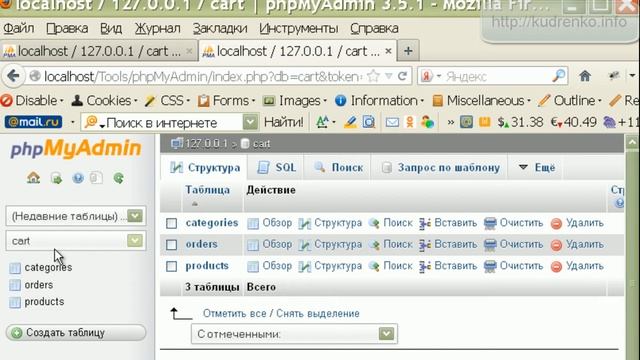Click the Yandex search magnifier icon

[x=559, y=76]
